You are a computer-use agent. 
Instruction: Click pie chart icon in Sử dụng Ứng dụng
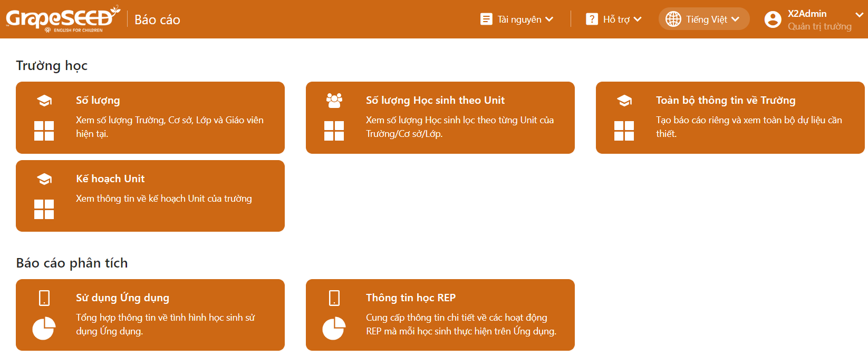44,328
